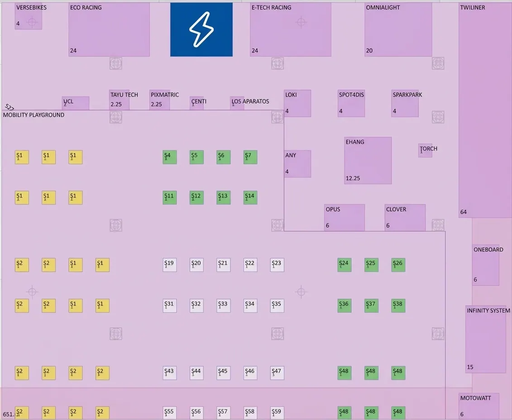Select green stand S25
Viewport: 512px width, 420px height.
pos(372,265)
